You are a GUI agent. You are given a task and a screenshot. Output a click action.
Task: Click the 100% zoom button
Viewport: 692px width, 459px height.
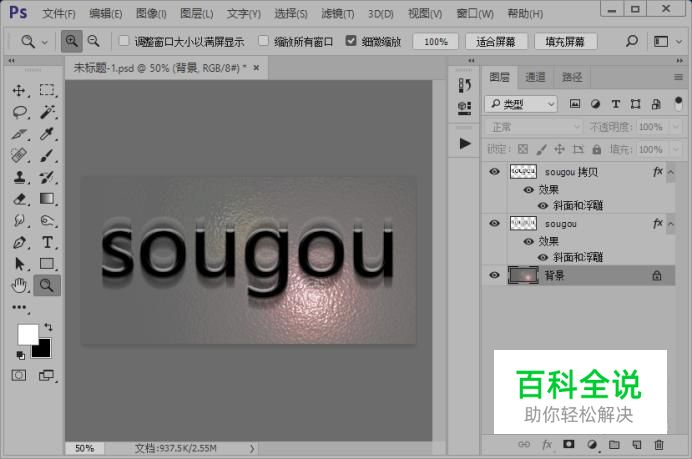[436, 41]
